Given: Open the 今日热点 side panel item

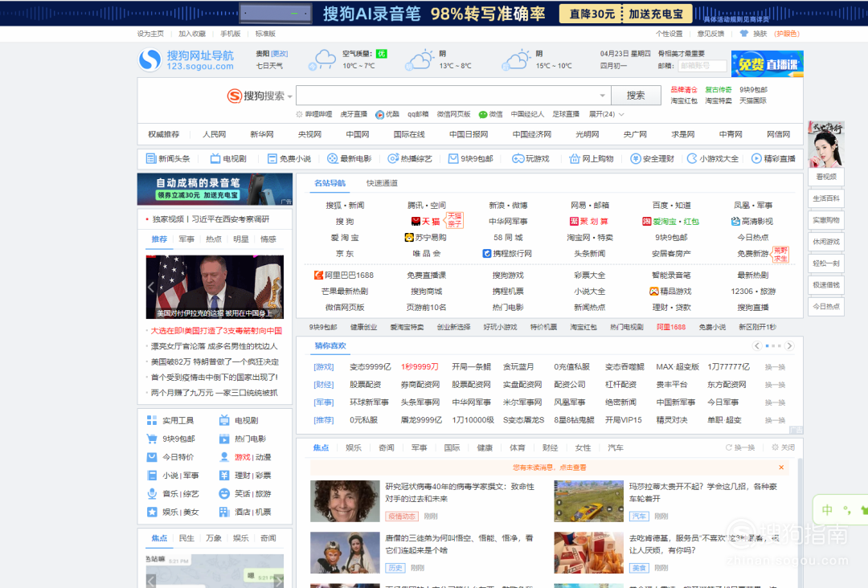Looking at the screenshot, I should [x=826, y=306].
